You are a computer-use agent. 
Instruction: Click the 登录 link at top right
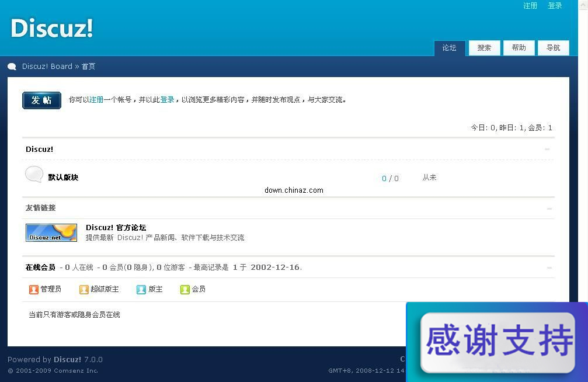point(555,6)
